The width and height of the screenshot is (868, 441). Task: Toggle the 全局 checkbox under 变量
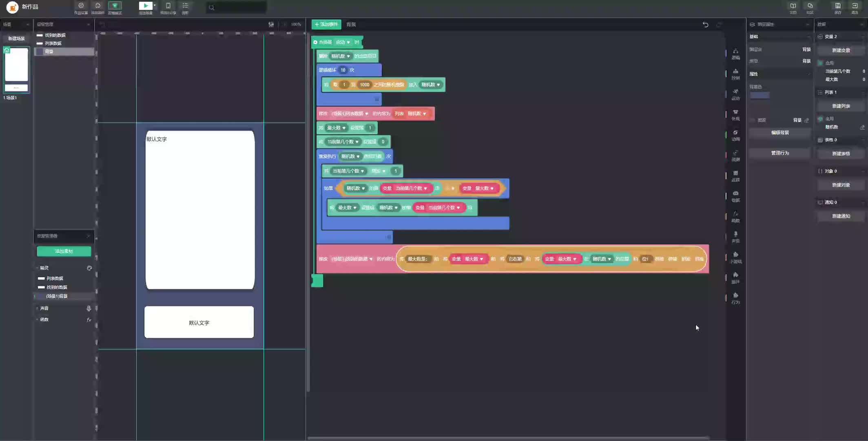point(820,63)
